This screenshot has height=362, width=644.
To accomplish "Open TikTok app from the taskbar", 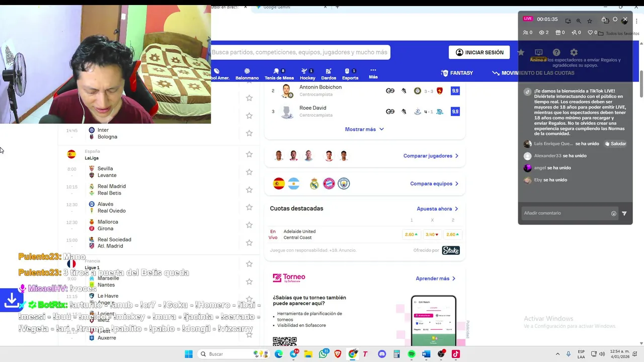I will pyautogui.click(x=456, y=354).
